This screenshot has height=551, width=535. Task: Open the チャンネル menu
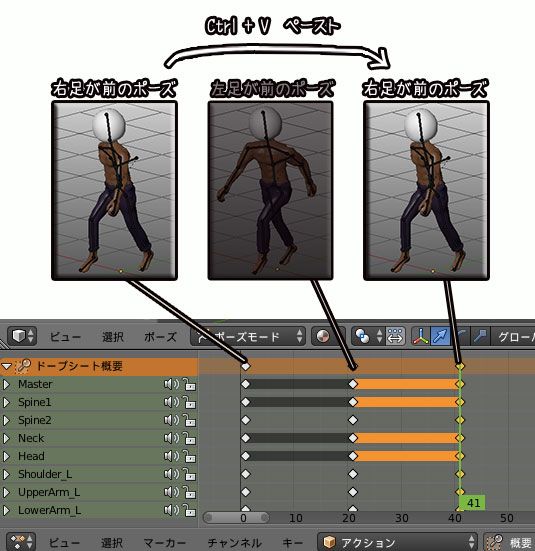coord(234,543)
